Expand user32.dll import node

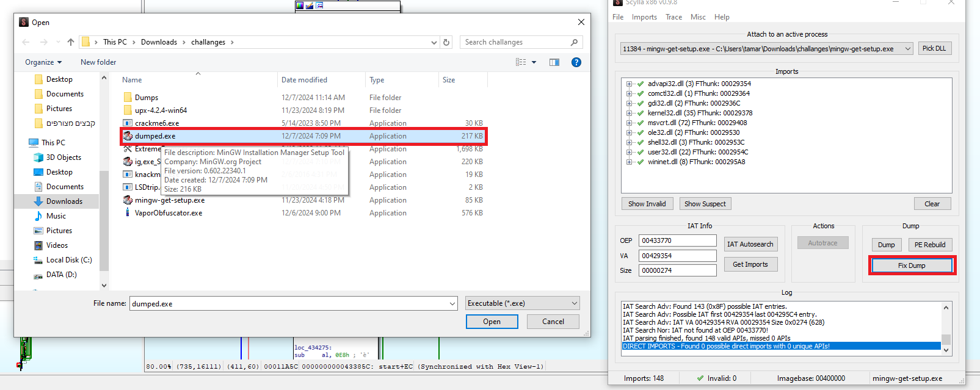click(x=629, y=153)
